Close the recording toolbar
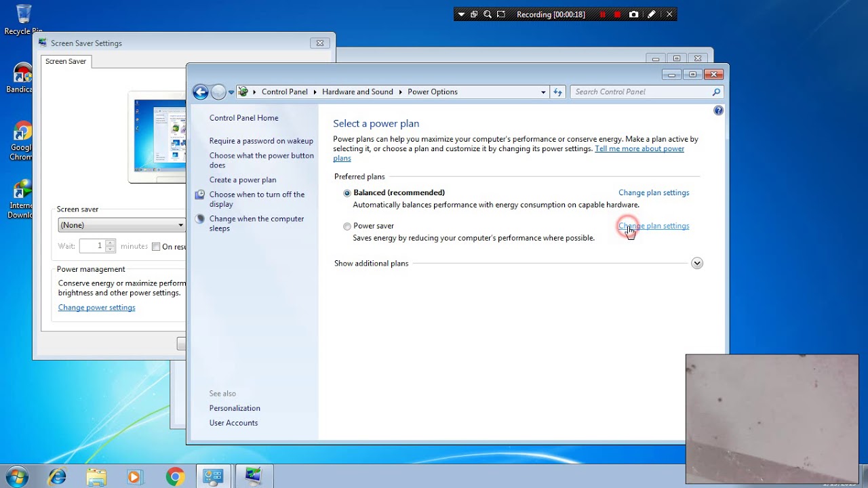This screenshot has width=868, height=488. pyautogui.click(x=669, y=14)
